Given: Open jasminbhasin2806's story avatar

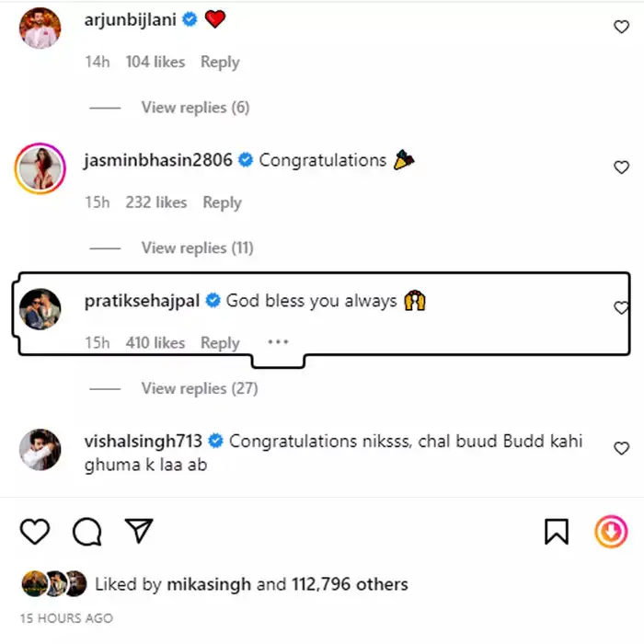Looking at the screenshot, I should pyautogui.click(x=40, y=167).
